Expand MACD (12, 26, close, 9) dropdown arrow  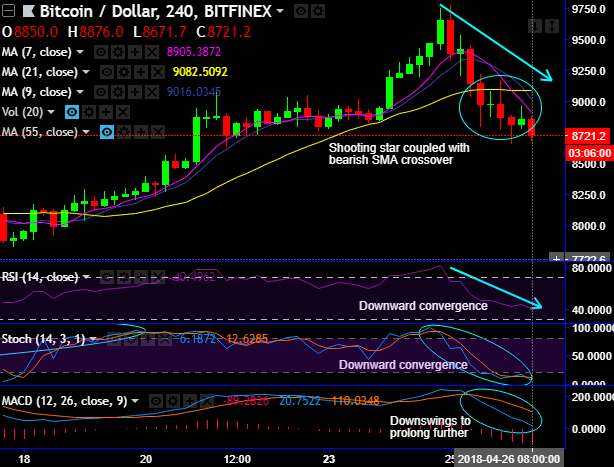pos(135,401)
